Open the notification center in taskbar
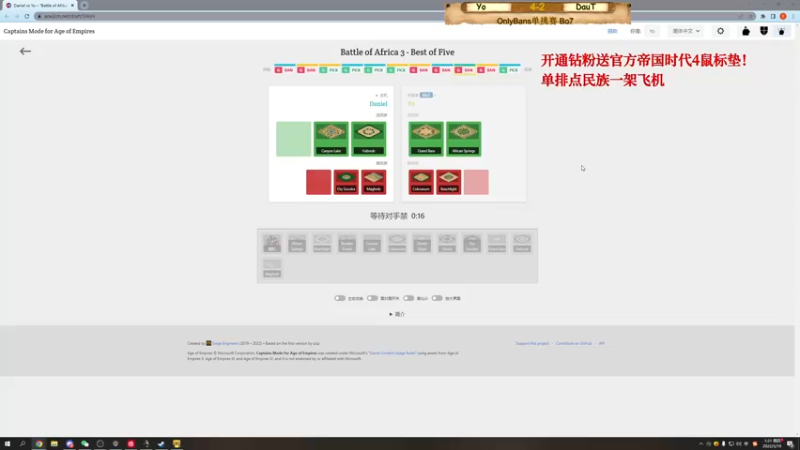The width and height of the screenshot is (800, 450). click(x=790, y=444)
